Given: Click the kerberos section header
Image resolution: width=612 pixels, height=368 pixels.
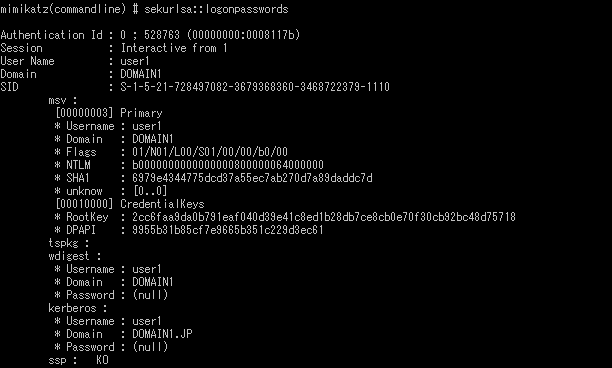Looking at the screenshot, I should pyautogui.click(x=78, y=308).
